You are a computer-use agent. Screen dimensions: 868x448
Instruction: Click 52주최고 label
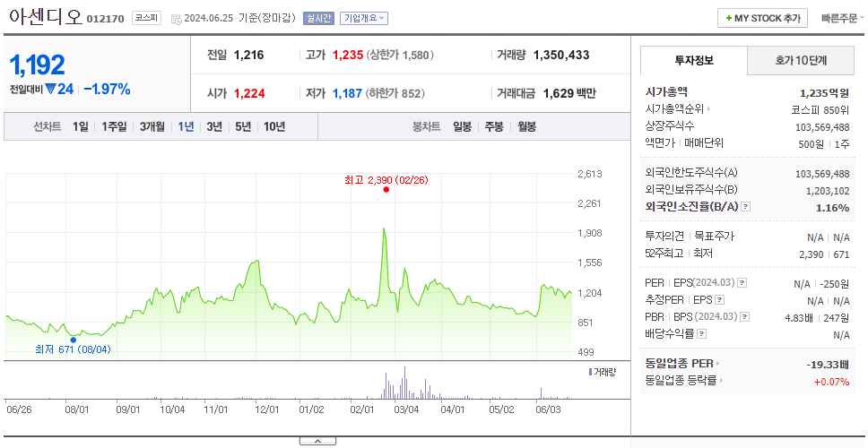[x=664, y=254]
